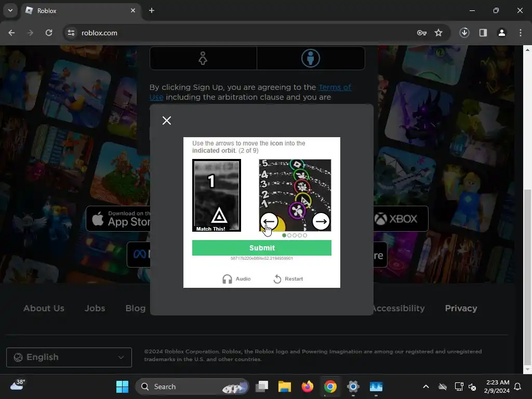Open the Jobs footer link
The height and width of the screenshot is (399, 532).
coord(95,308)
